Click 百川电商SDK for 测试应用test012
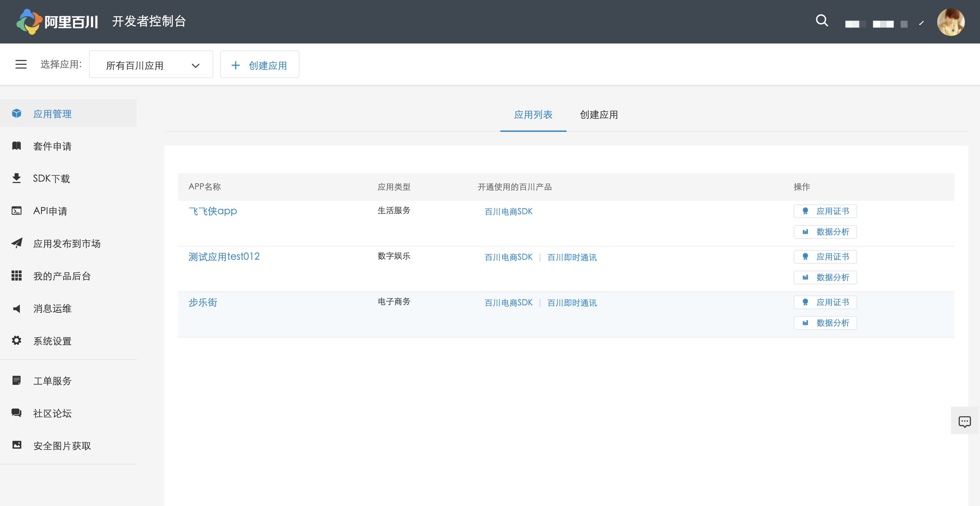Image resolution: width=980 pixels, height=506 pixels. point(508,257)
